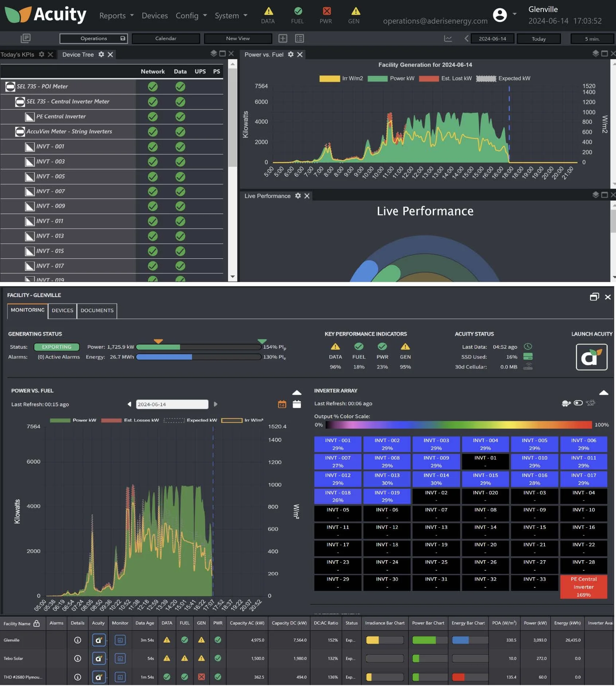Click white calendar icon in Power vs. Fuel
This screenshot has height=690, width=616.
point(297,404)
